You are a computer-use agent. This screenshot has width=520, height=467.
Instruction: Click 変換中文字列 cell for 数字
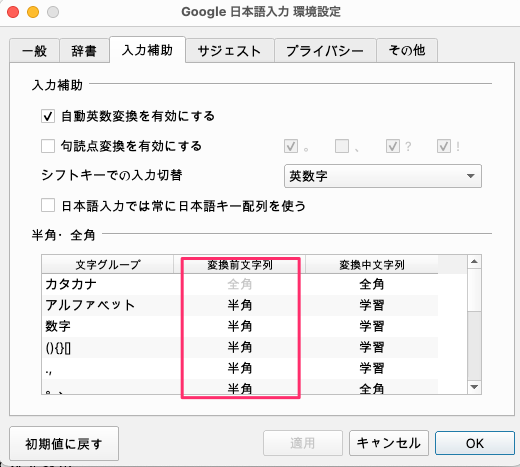coord(372,326)
